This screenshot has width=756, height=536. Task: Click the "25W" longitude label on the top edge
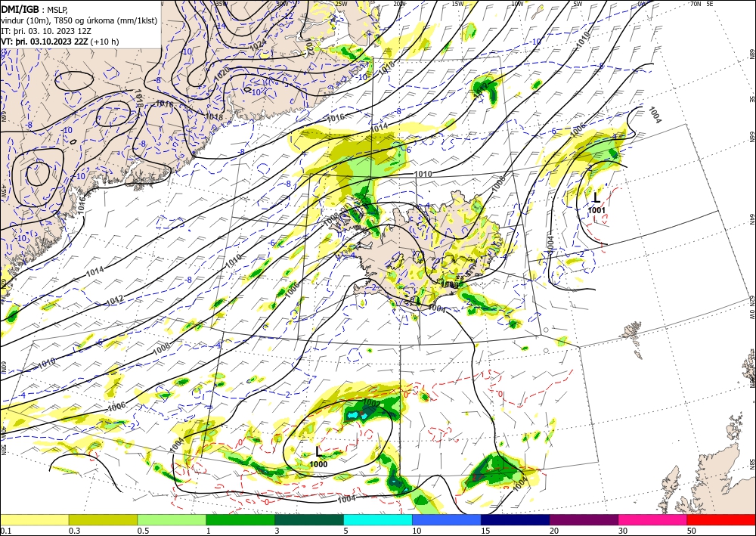pyautogui.click(x=341, y=4)
